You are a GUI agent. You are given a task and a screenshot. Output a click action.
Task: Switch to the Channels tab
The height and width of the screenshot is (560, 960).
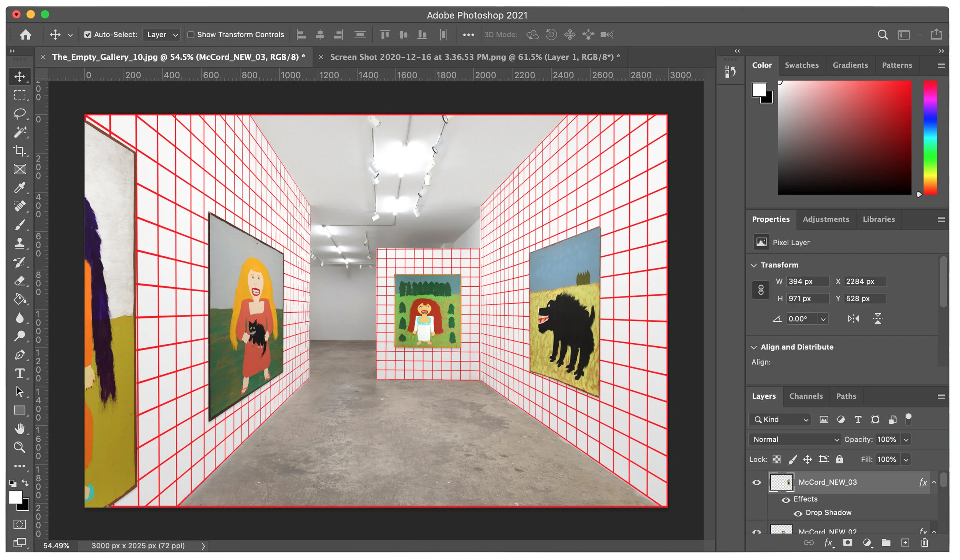(x=806, y=396)
